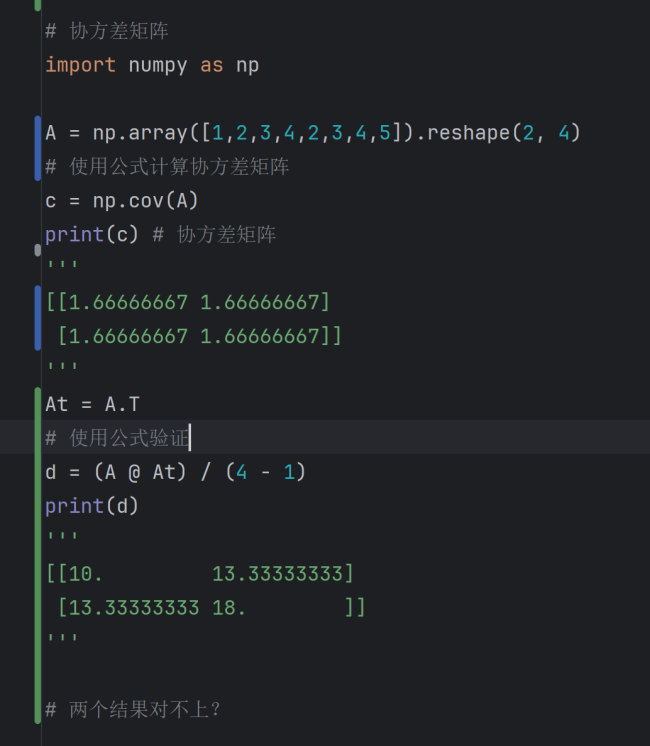Image resolution: width=650 pixels, height=746 pixels.
Task: Click the output row '[13.33333333 18. ]]'
Action: pos(211,608)
